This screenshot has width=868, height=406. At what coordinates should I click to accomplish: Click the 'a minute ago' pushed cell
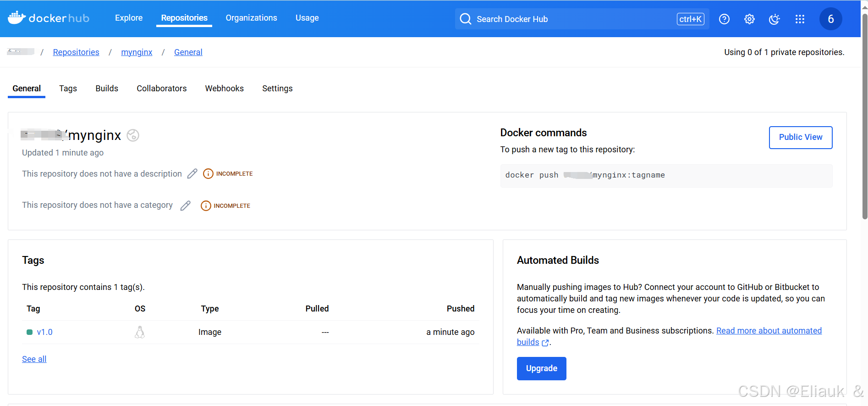pyautogui.click(x=450, y=332)
